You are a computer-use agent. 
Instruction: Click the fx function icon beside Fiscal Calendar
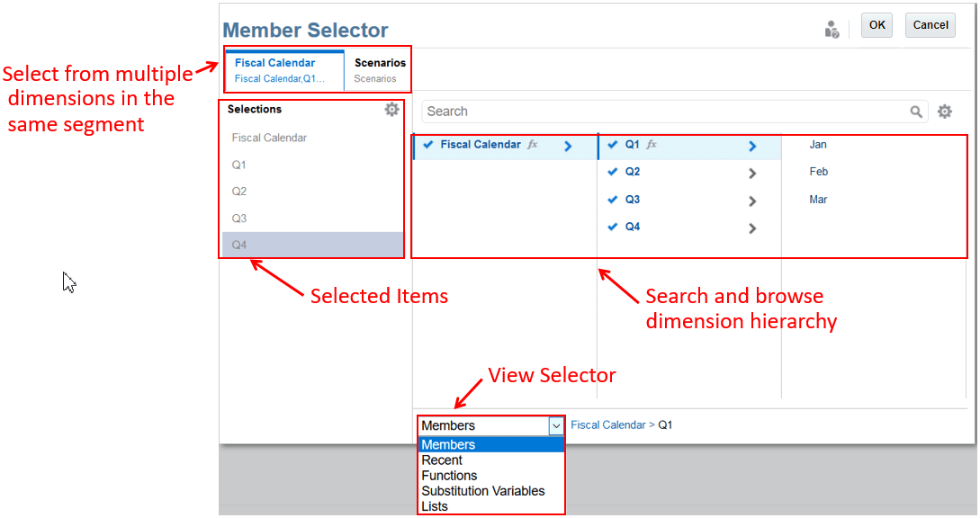[x=532, y=145]
